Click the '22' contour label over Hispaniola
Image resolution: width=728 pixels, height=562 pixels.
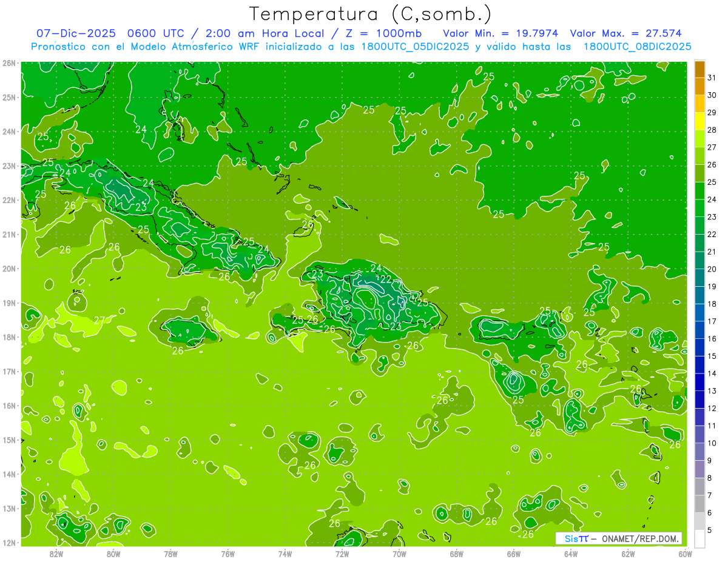click(x=386, y=279)
